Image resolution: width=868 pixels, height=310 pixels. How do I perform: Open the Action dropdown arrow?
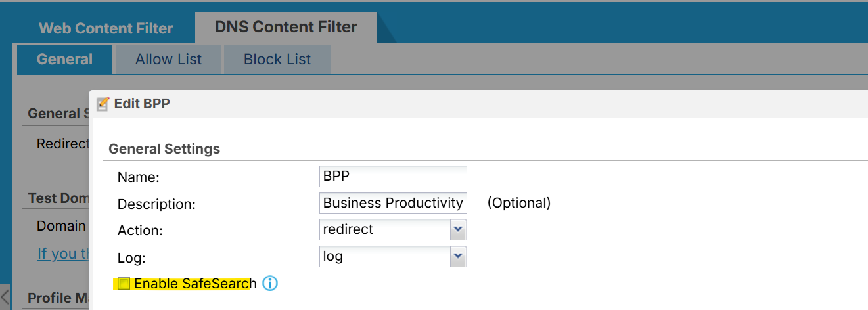point(458,230)
